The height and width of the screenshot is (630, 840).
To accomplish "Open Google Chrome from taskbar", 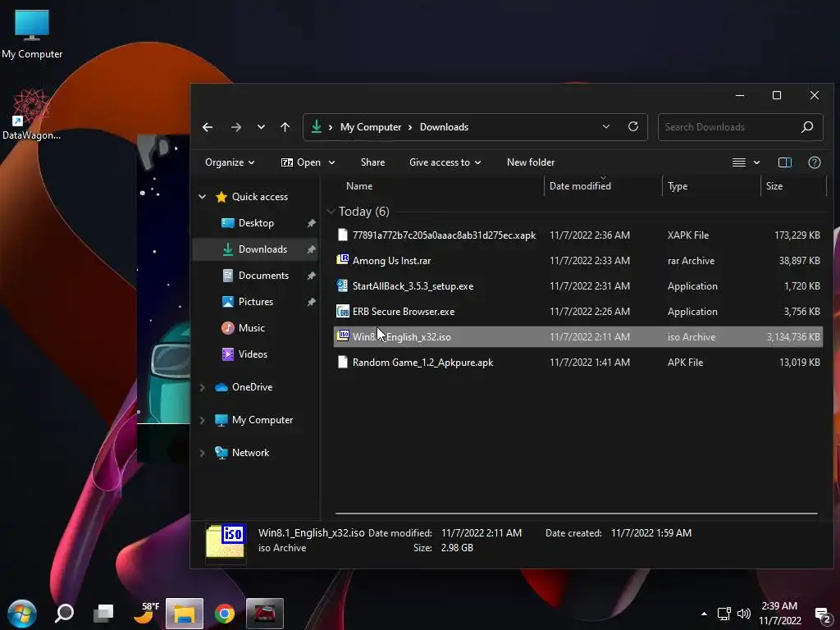I will tap(225, 614).
